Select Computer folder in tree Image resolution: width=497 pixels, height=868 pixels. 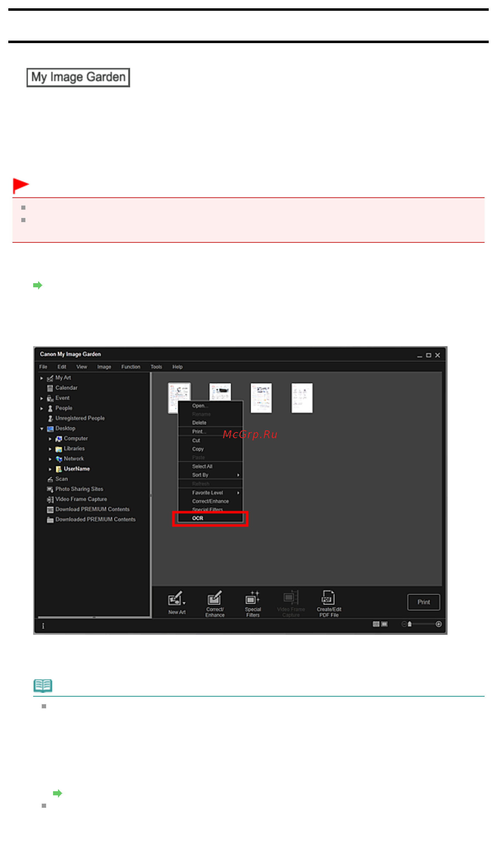pyautogui.click(x=76, y=439)
